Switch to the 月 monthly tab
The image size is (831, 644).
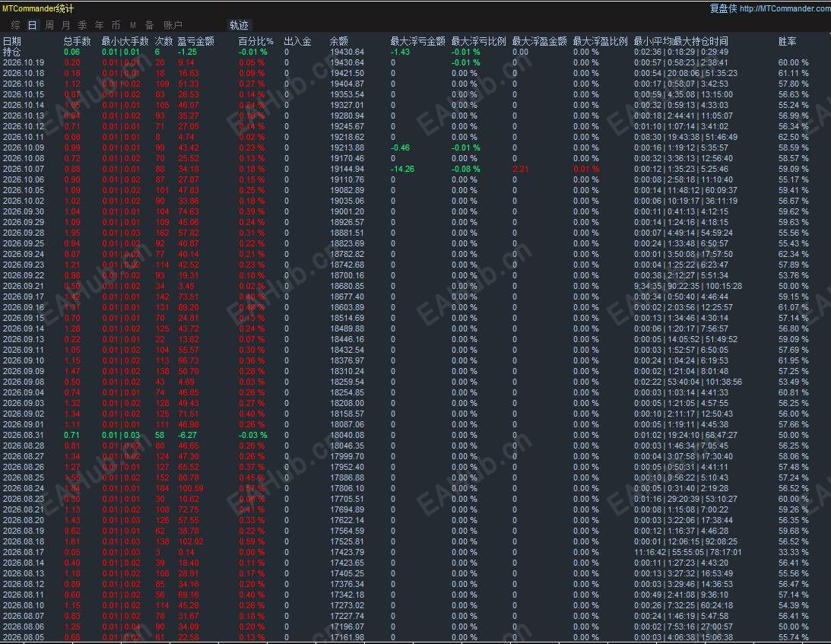click(x=65, y=25)
